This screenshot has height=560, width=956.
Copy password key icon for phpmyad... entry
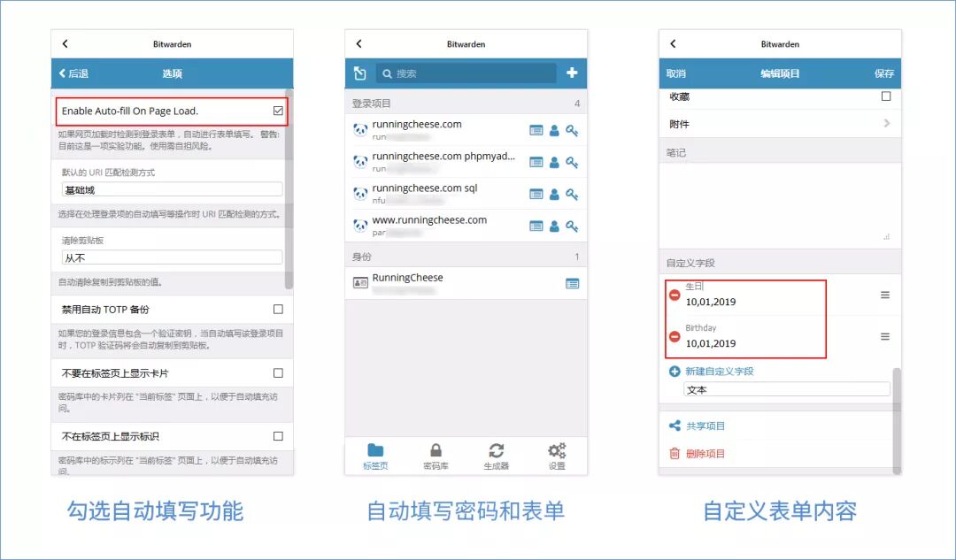[x=572, y=162]
